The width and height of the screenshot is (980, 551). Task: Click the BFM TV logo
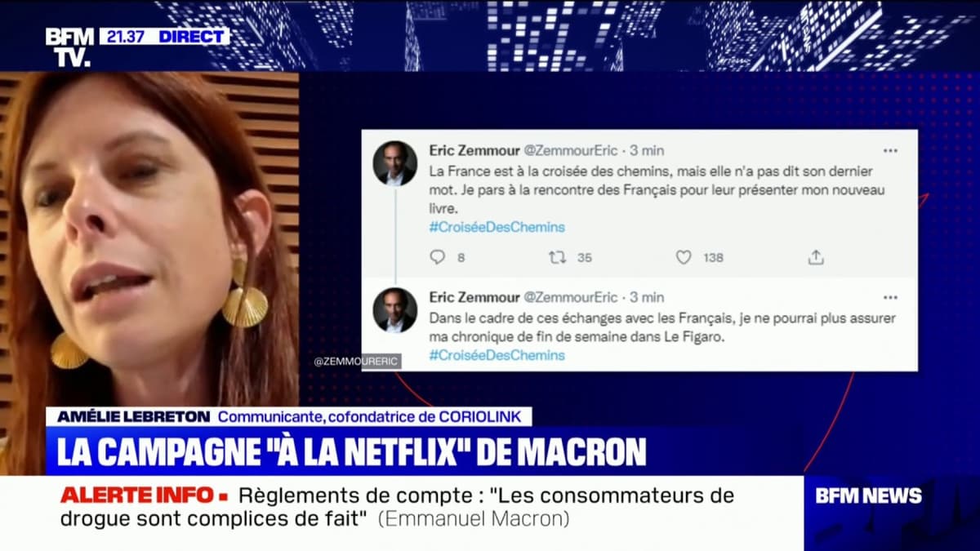[x=69, y=47]
